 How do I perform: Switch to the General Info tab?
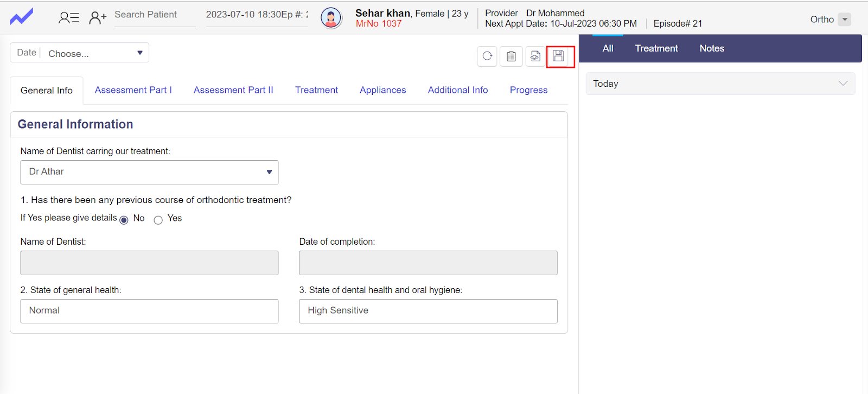[x=47, y=91]
